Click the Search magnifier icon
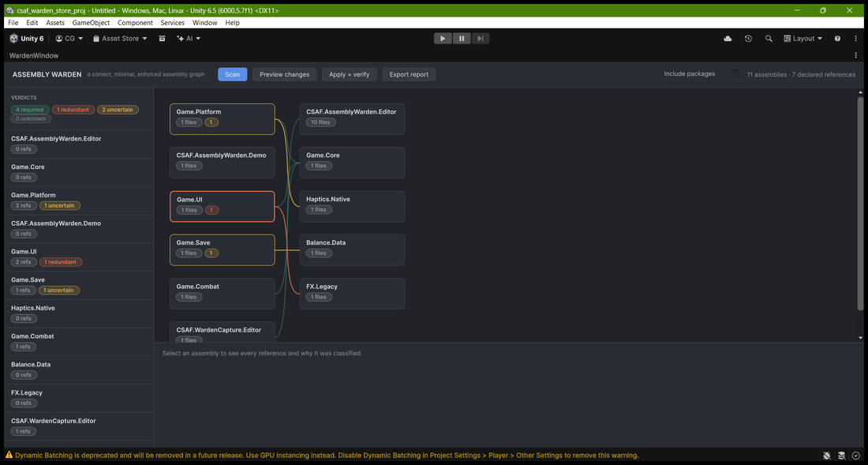The image size is (868, 465). coord(769,38)
